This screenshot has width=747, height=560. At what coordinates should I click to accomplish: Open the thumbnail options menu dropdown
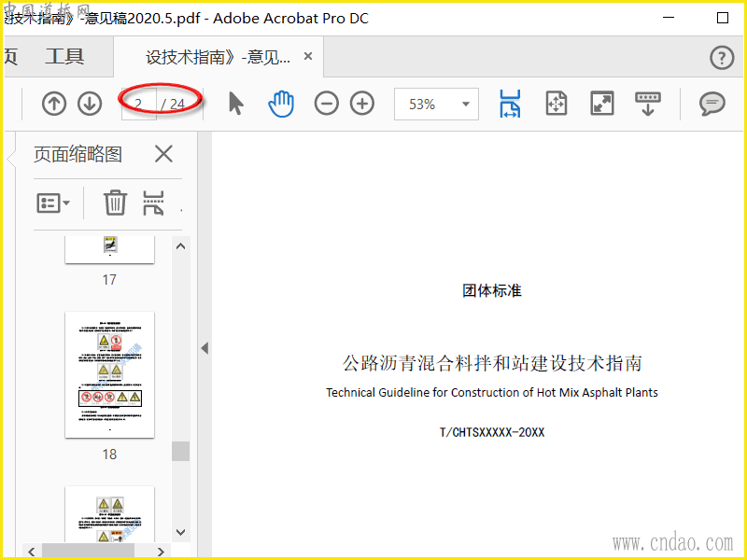pyautogui.click(x=53, y=203)
